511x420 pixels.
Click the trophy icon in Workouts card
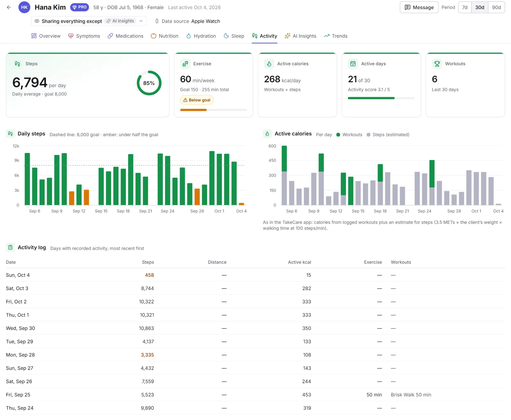pyautogui.click(x=437, y=64)
